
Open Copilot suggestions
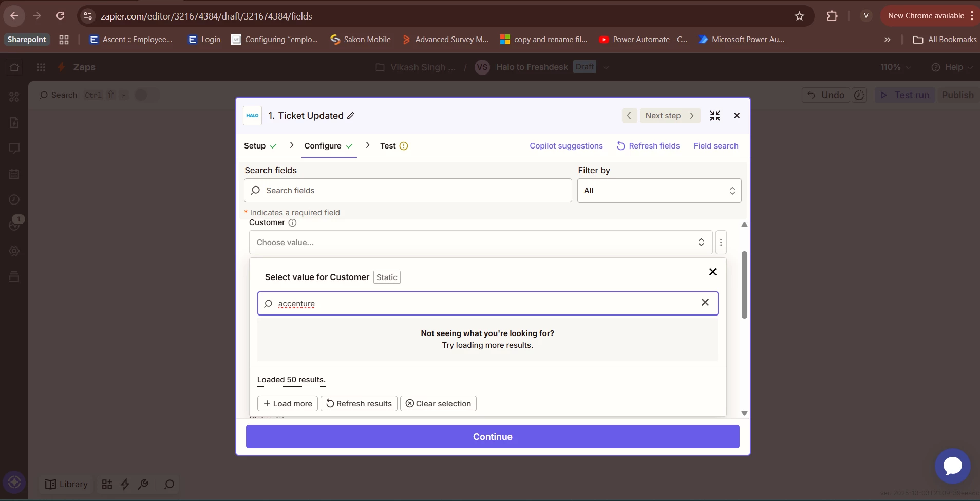point(566,146)
